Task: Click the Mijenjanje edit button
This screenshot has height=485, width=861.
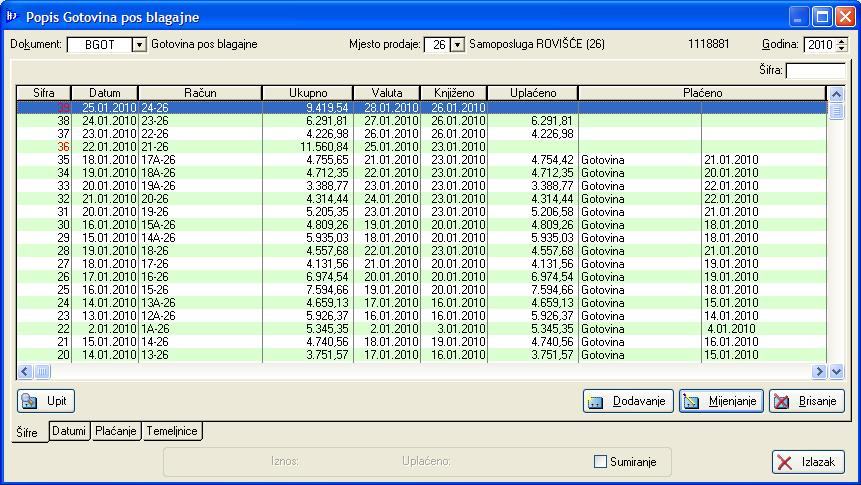Action: [721, 401]
